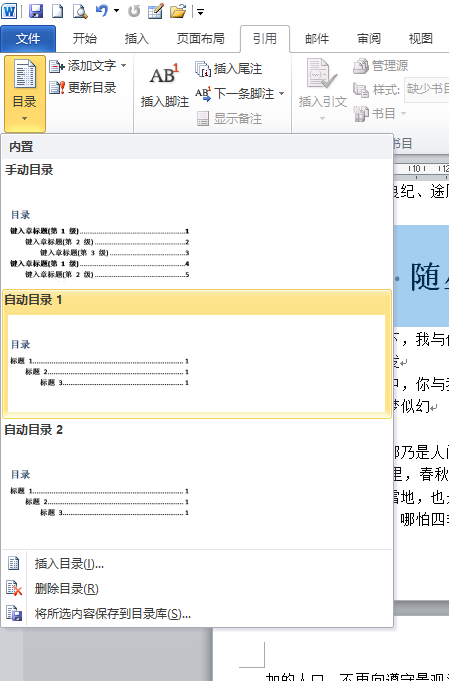The height and width of the screenshot is (681, 449).
Task: Open the 文件 tab
Action: tap(28, 39)
